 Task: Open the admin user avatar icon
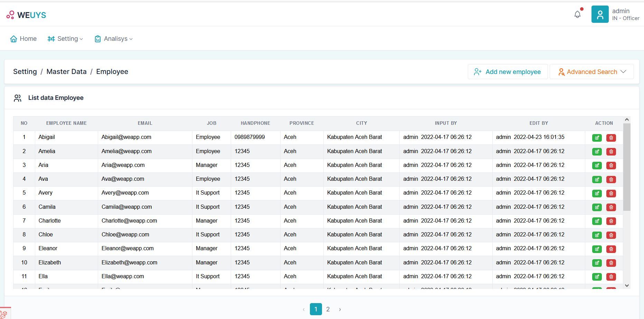[600, 15]
